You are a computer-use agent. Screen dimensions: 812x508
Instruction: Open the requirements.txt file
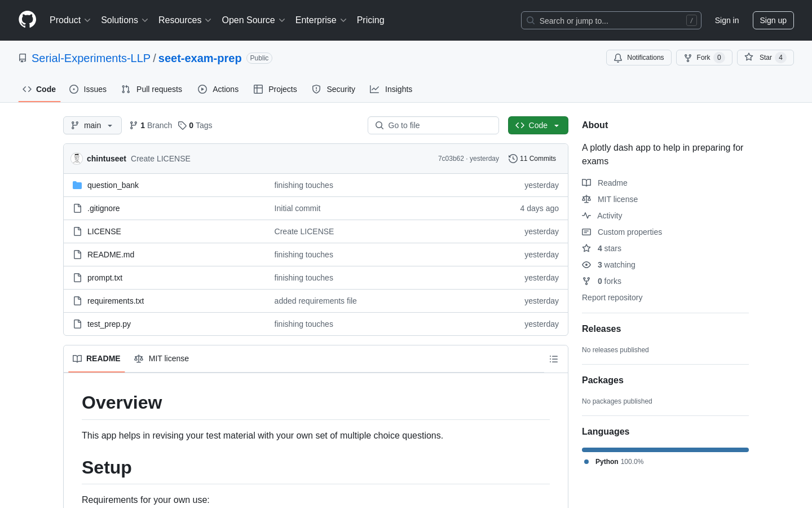click(116, 301)
